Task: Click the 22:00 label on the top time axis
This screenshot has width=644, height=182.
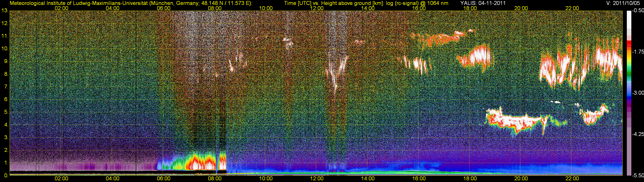Action: (572, 8)
